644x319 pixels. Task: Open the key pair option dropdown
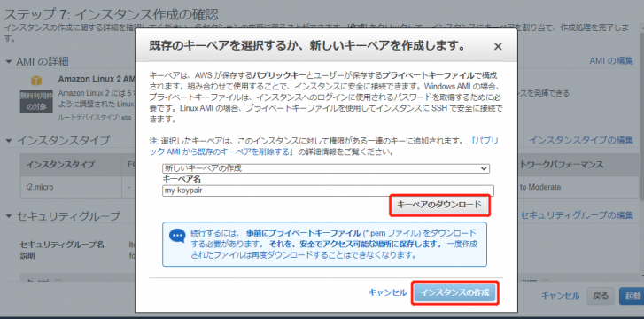(x=326, y=168)
